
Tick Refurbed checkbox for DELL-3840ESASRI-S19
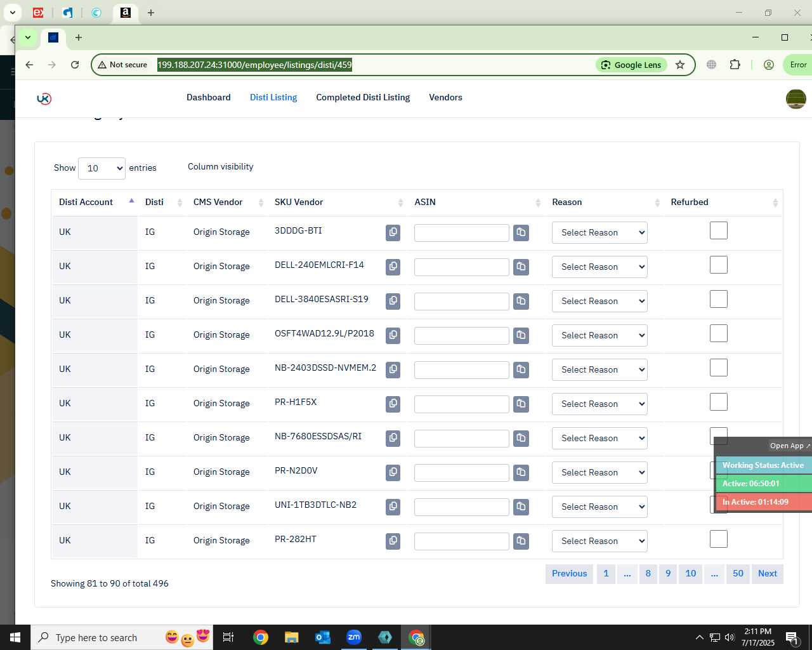pos(719,299)
